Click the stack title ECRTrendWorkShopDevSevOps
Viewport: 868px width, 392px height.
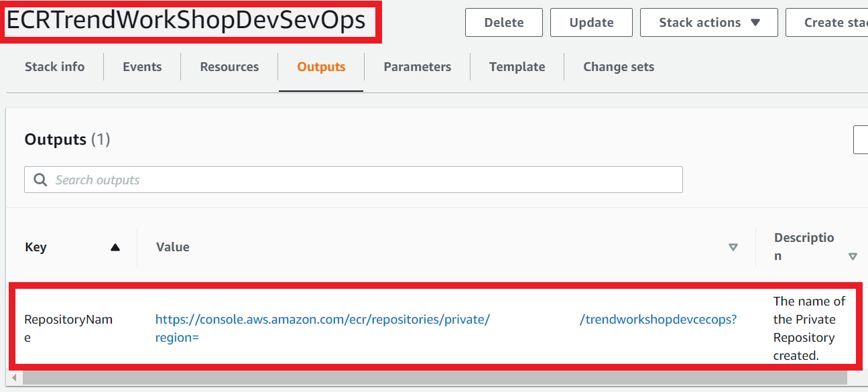click(186, 21)
